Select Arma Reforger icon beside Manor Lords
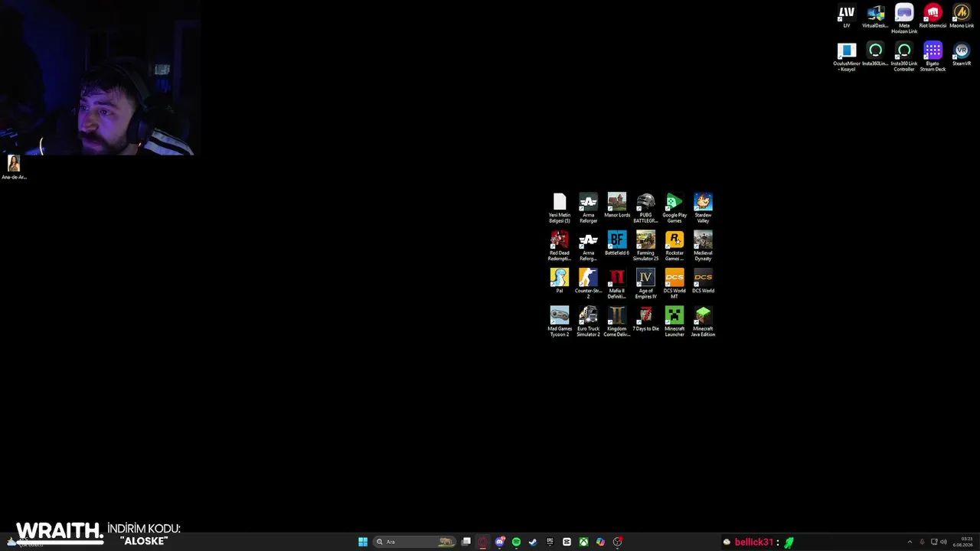The width and height of the screenshot is (980, 551). [x=588, y=208]
